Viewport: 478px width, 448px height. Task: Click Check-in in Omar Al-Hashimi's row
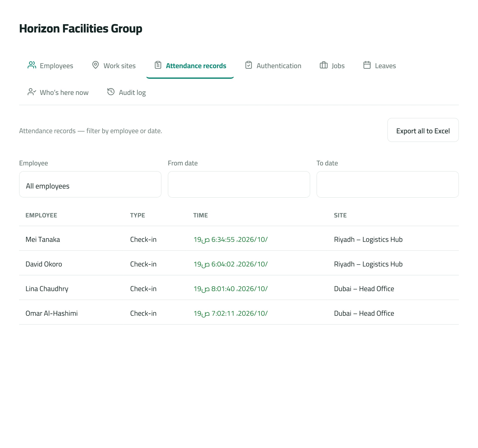(143, 313)
